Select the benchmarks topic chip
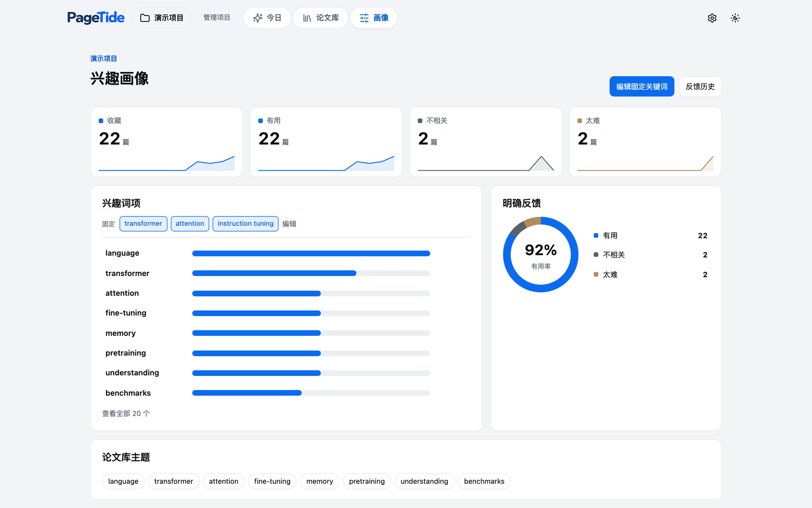This screenshot has height=508, width=812. [484, 481]
